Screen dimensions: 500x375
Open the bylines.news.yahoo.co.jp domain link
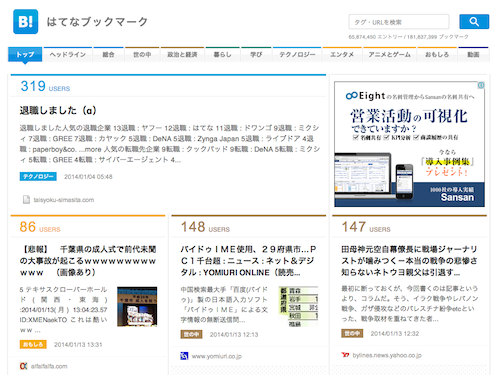point(387,355)
